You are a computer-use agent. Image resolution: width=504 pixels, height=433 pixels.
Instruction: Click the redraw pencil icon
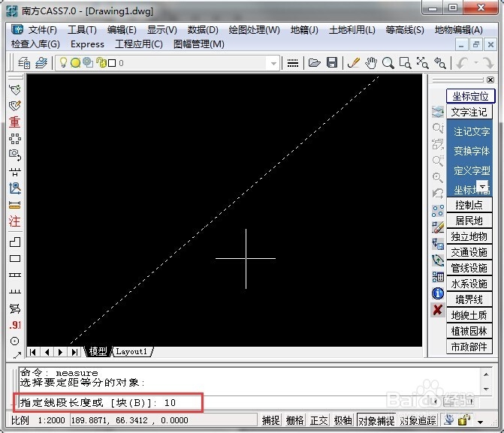[354, 62]
